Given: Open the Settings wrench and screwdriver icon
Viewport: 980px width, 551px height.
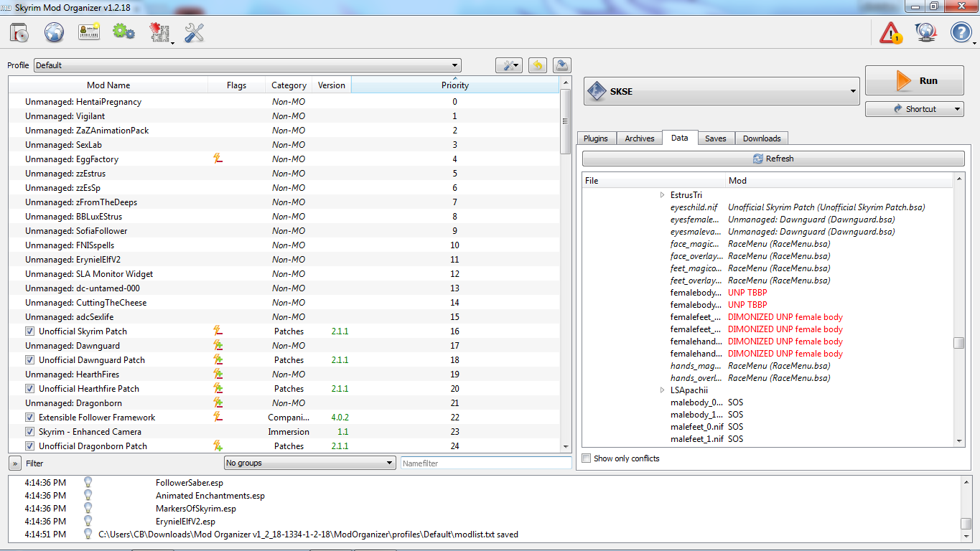Looking at the screenshot, I should click(x=195, y=32).
